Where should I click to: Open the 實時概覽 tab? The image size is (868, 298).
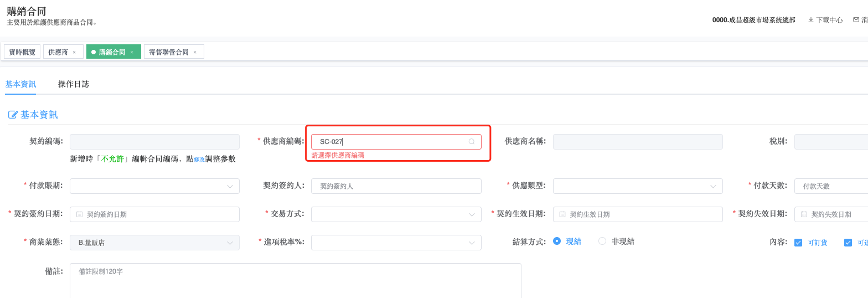(x=22, y=52)
